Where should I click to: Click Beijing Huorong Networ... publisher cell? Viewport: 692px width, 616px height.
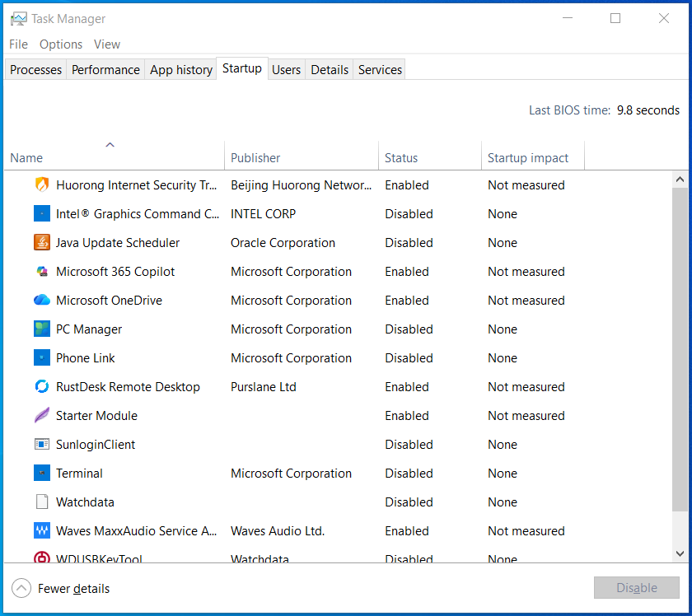pos(301,185)
